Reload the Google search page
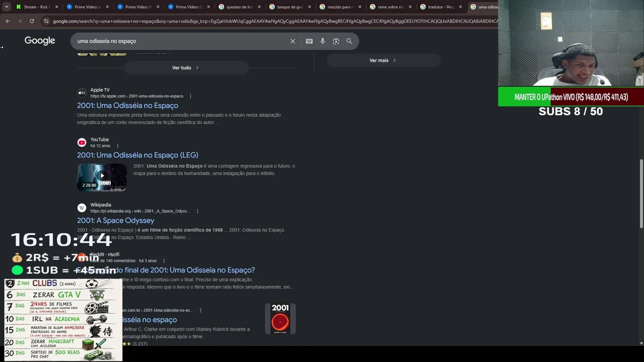The image size is (644, 362). (x=32, y=21)
